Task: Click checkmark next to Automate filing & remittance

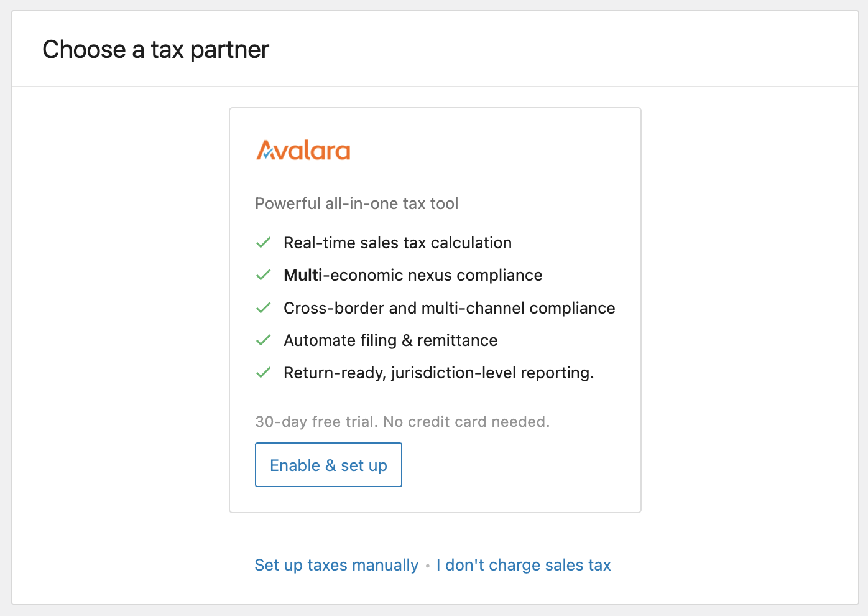Action: tap(264, 340)
